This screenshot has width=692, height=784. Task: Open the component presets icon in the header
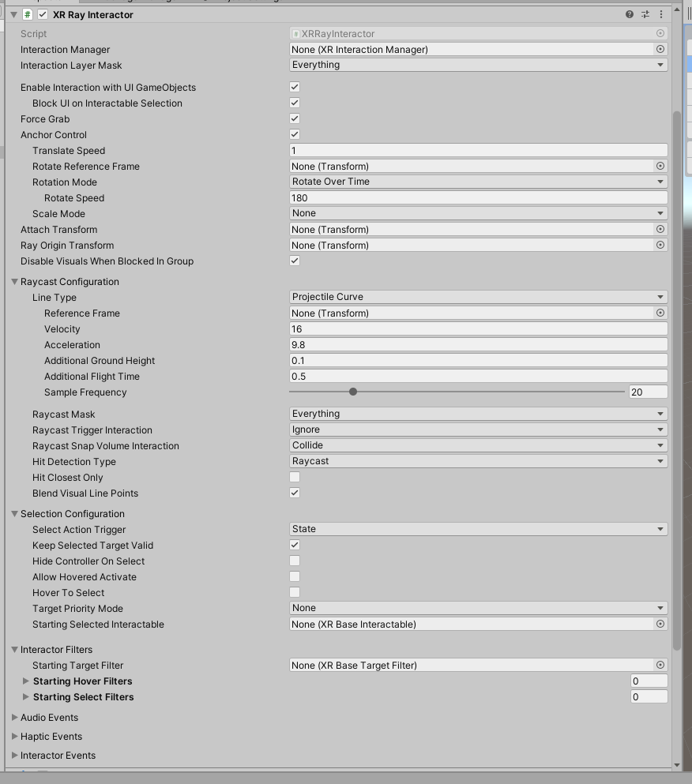[645, 14]
